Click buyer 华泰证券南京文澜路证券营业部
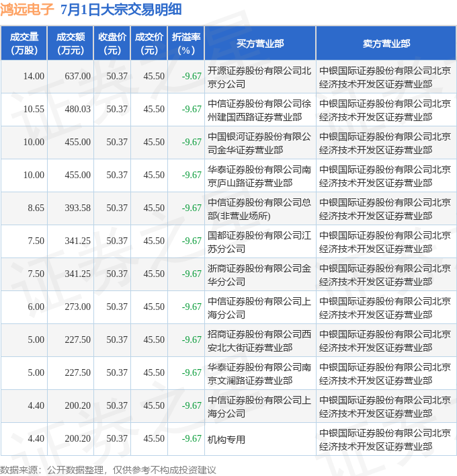Viewport: 457px width, 476px height. [259, 374]
